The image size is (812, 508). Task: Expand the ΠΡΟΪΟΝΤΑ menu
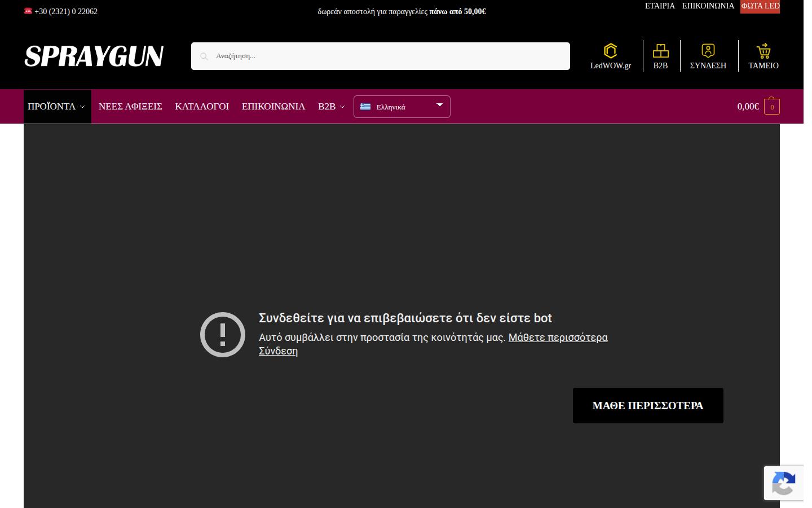tap(57, 106)
